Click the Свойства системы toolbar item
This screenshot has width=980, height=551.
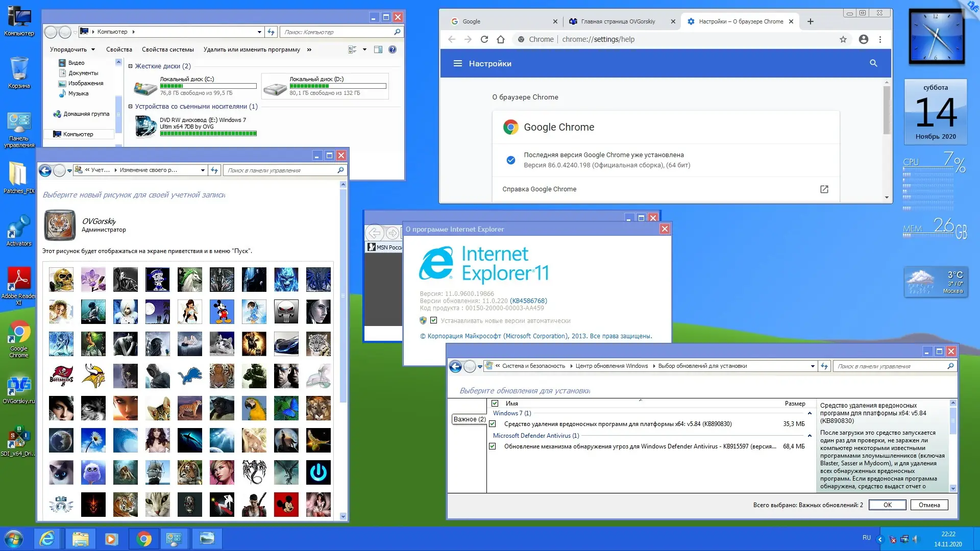[x=167, y=49]
